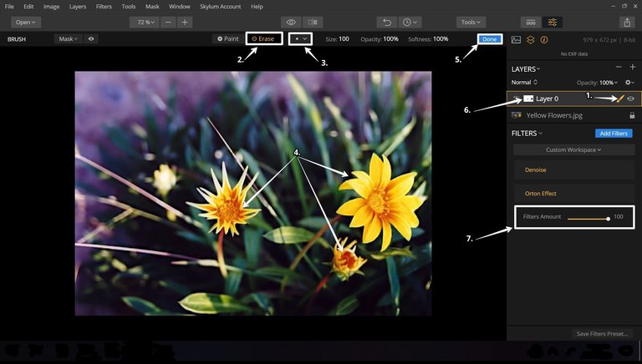Open the Filters menu in the menu bar
This screenshot has width=642, height=364.
point(104,7)
